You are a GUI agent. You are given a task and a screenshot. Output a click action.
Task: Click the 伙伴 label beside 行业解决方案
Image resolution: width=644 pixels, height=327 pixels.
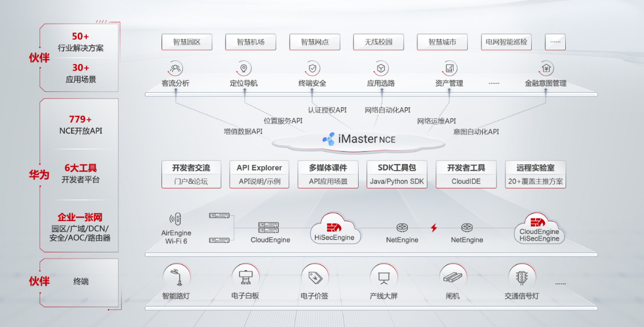click(x=39, y=58)
